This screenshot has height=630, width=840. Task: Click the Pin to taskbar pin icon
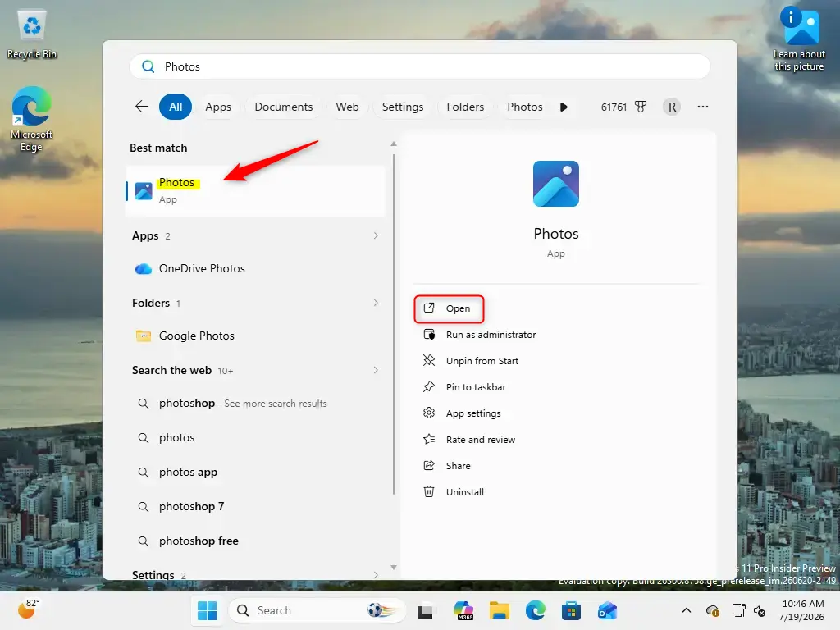click(x=429, y=387)
